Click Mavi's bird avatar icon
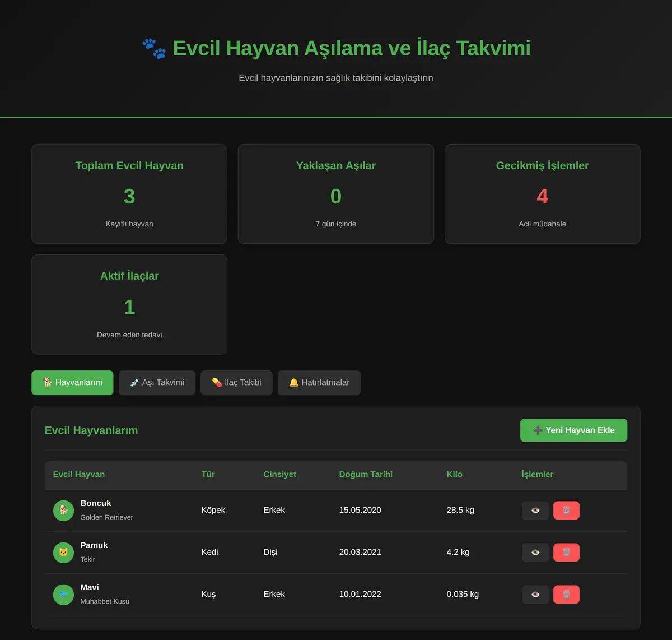672x640 pixels. 63,595
